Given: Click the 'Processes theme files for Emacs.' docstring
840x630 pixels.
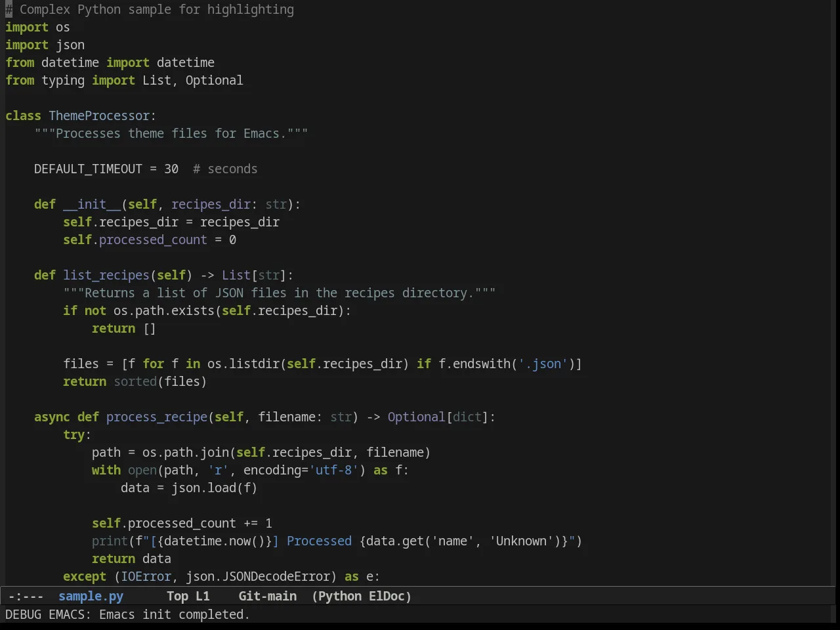Looking at the screenshot, I should [171, 133].
